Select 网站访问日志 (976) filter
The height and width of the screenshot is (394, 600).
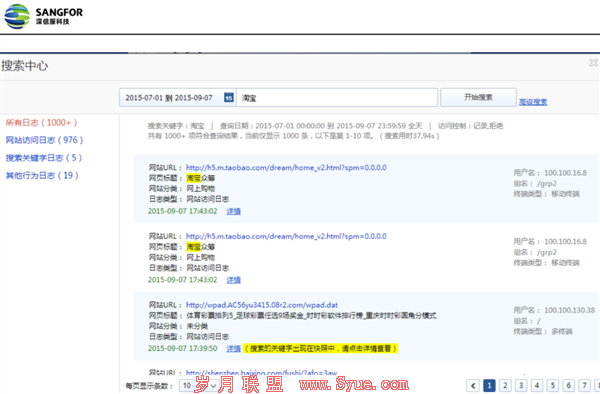(x=44, y=140)
